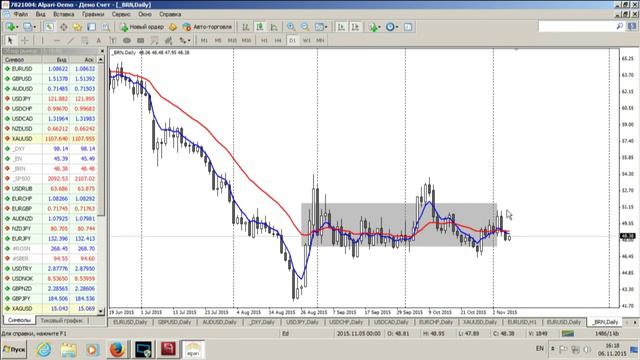640x360 pixels.
Task: Tile chart windows icon
Action: (x=319, y=27)
